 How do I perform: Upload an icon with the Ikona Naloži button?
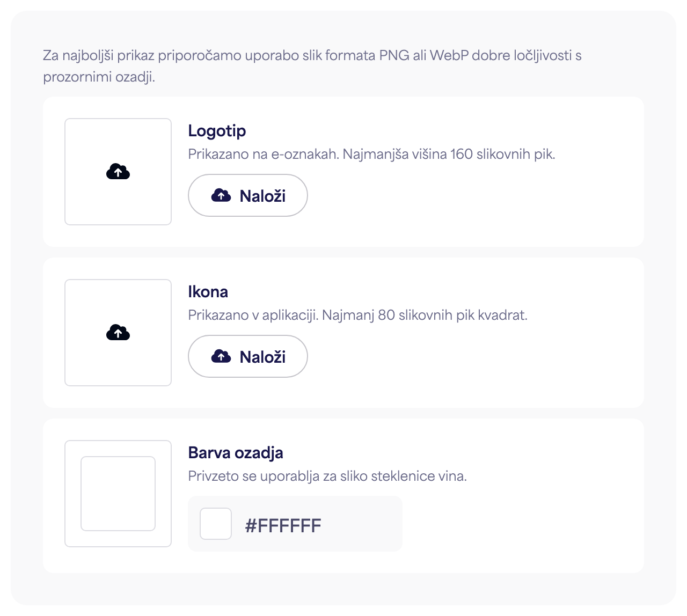(x=248, y=356)
